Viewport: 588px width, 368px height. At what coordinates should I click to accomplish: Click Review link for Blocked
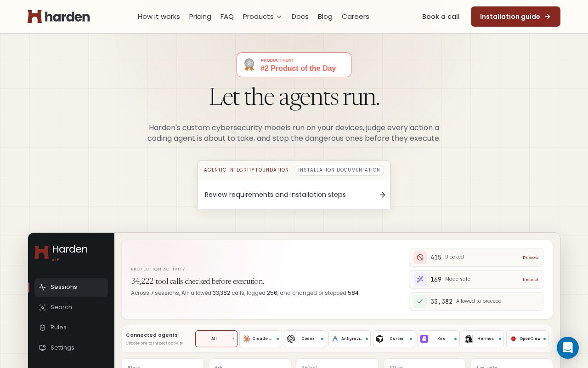(x=531, y=258)
